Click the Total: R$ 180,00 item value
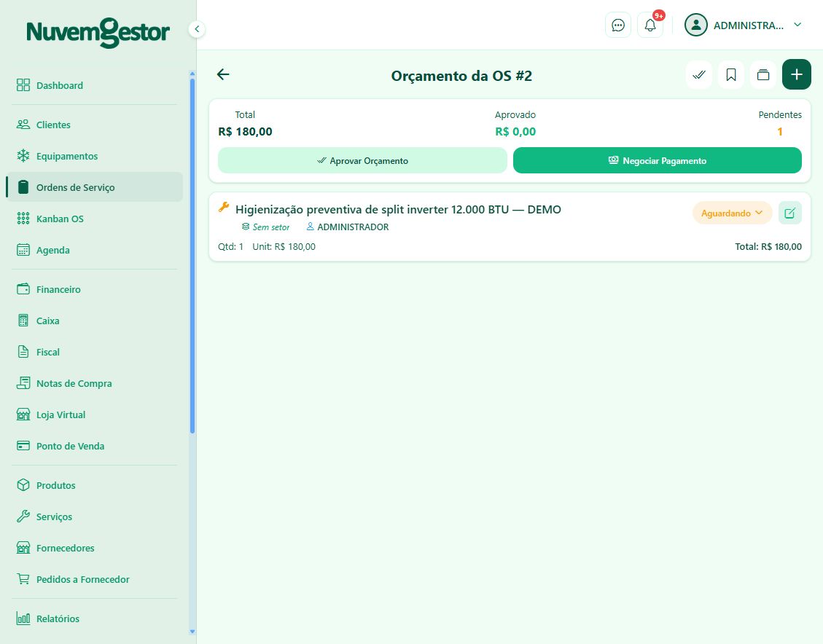This screenshot has height=644, width=823. pyautogui.click(x=768, y=246)
